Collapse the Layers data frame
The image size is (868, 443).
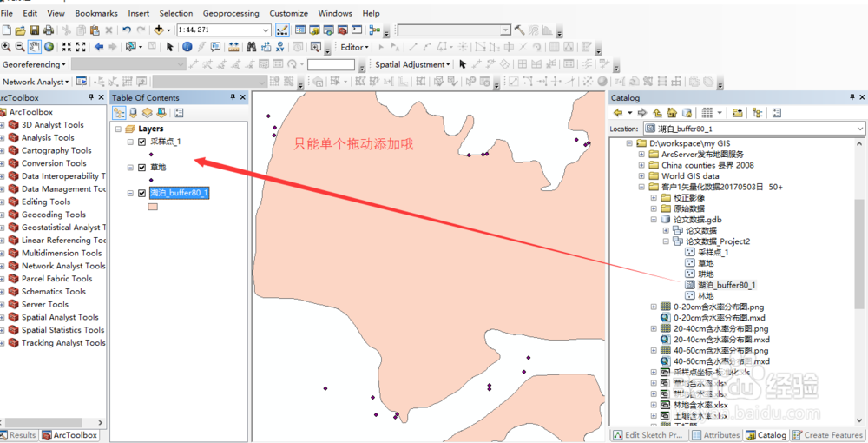(118, 129)
